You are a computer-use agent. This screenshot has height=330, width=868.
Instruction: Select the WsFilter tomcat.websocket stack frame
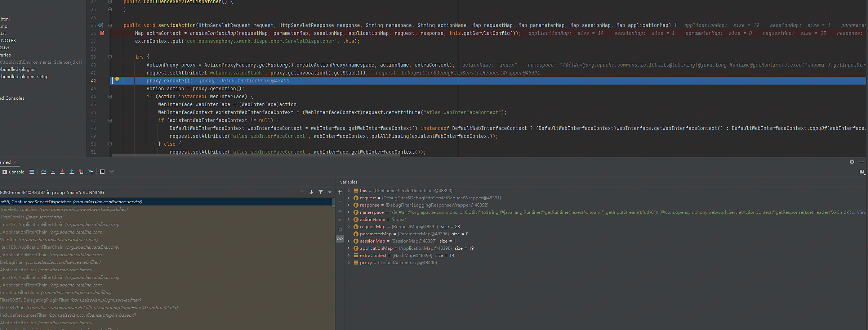coord(166,240)
